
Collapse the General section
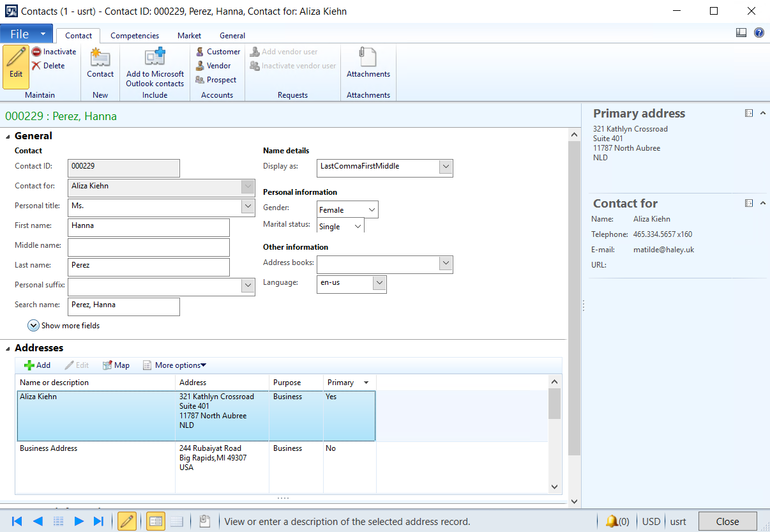pyautogui.click(x=8, y=136)
